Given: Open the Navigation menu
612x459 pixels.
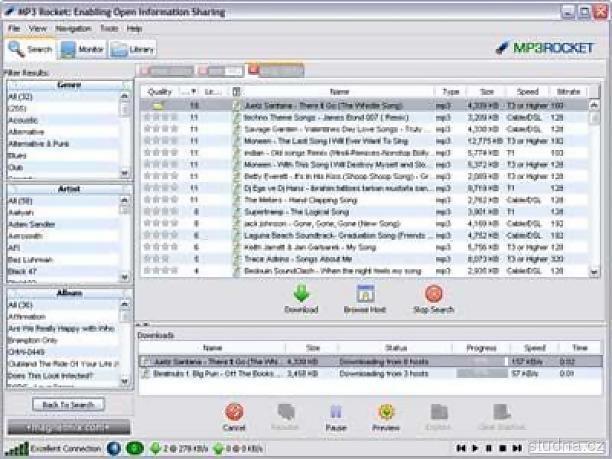Looking at the screenshot, I should coord(73,29).
